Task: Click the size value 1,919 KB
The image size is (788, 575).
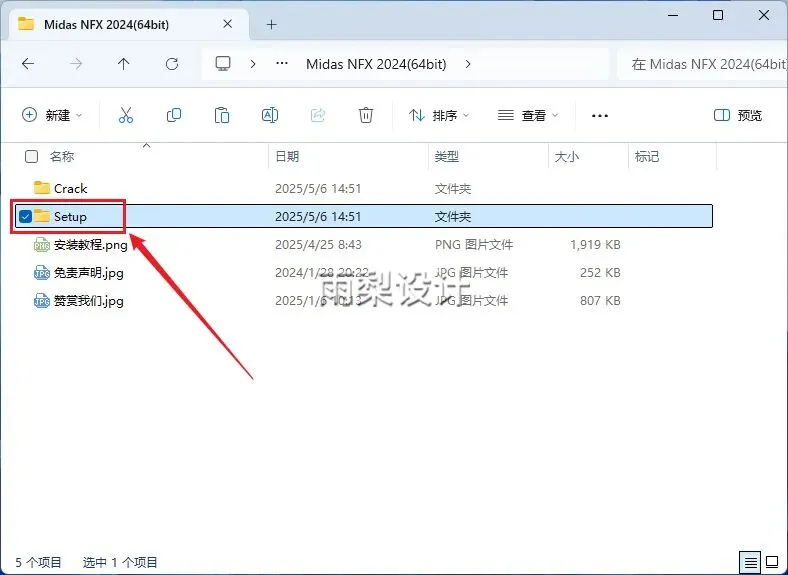Action: click(x=595, y=245)
